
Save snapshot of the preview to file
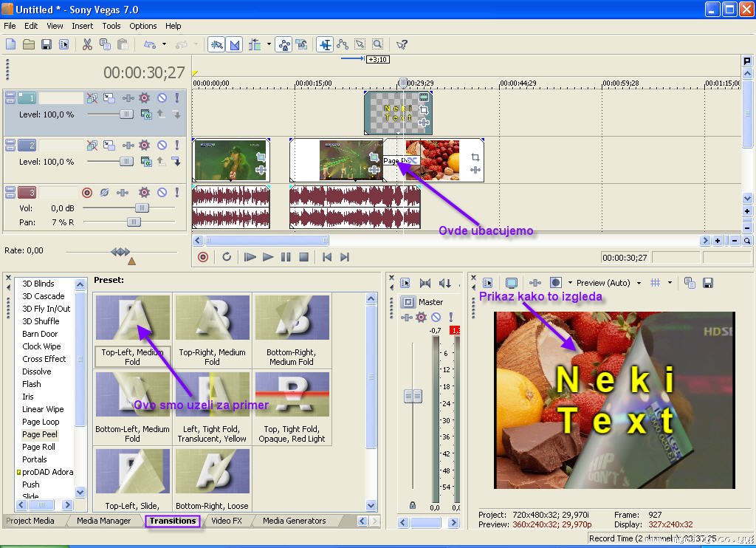707,283
